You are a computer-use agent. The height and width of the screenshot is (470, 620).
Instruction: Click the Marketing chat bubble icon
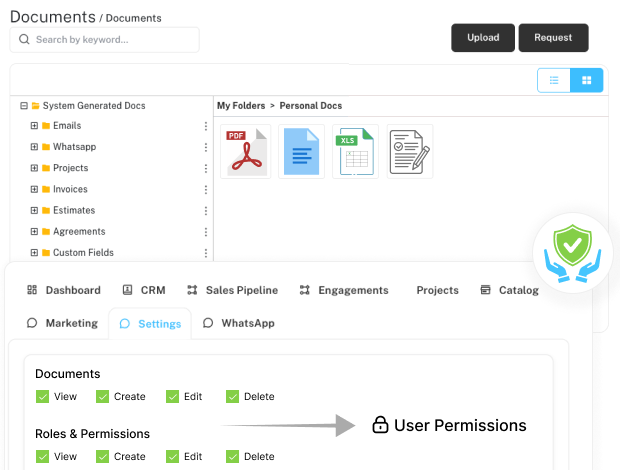click(32, 323)
